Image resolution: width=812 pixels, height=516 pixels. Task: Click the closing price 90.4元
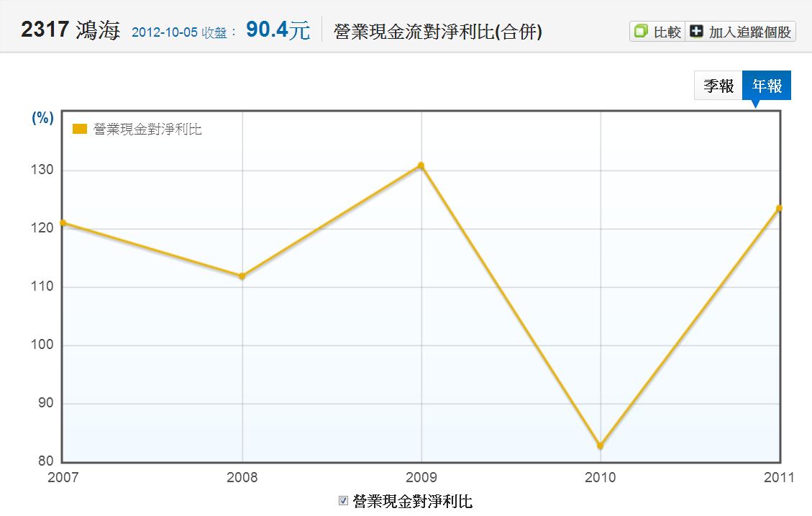(278, 30)
